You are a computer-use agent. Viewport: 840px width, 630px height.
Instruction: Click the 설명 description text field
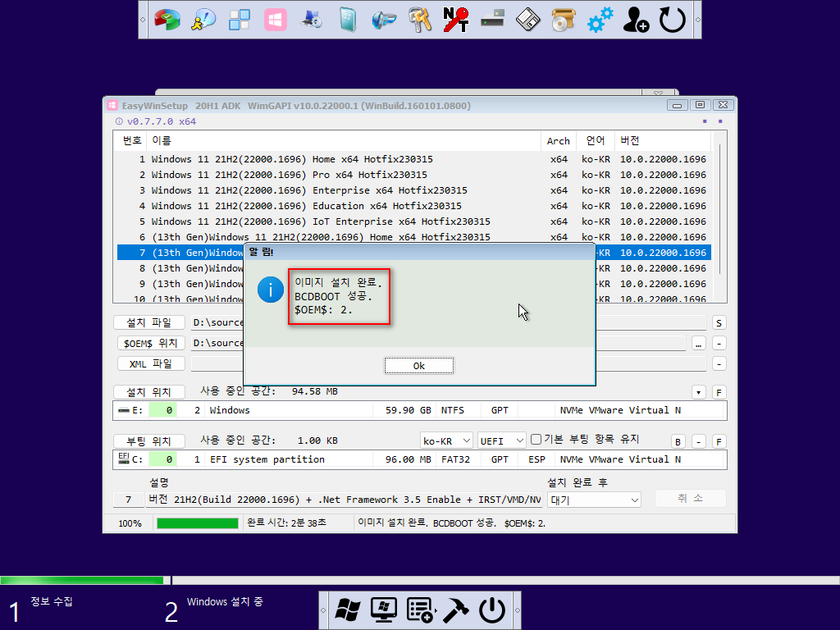(344, 500)
